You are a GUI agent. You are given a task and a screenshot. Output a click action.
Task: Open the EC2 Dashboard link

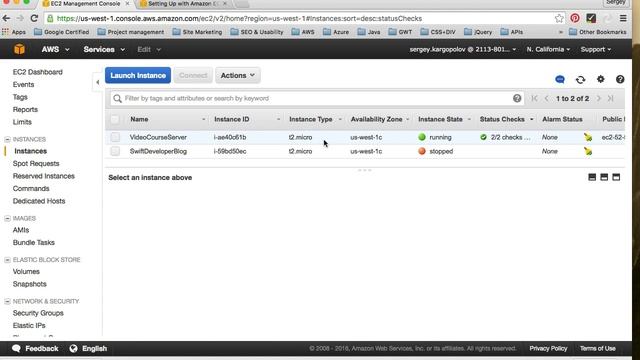38,72
